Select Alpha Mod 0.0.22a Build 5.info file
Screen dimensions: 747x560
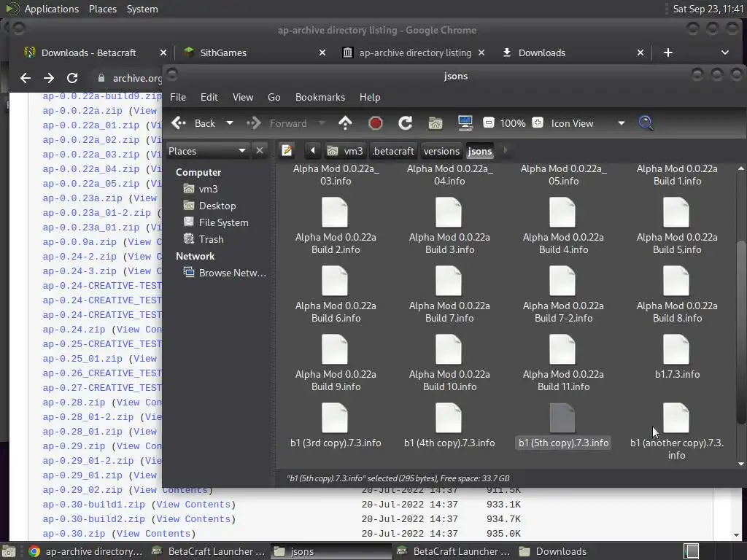click(677, 226)
